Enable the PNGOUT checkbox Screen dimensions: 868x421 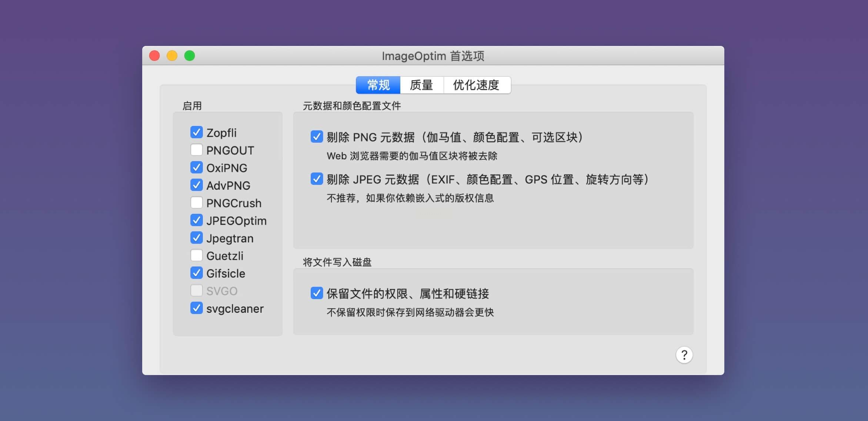(x=196, y=150)
